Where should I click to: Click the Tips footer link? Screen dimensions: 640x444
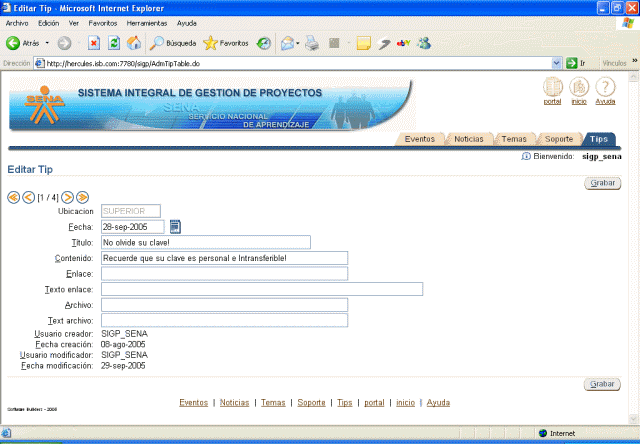[344, 403]
